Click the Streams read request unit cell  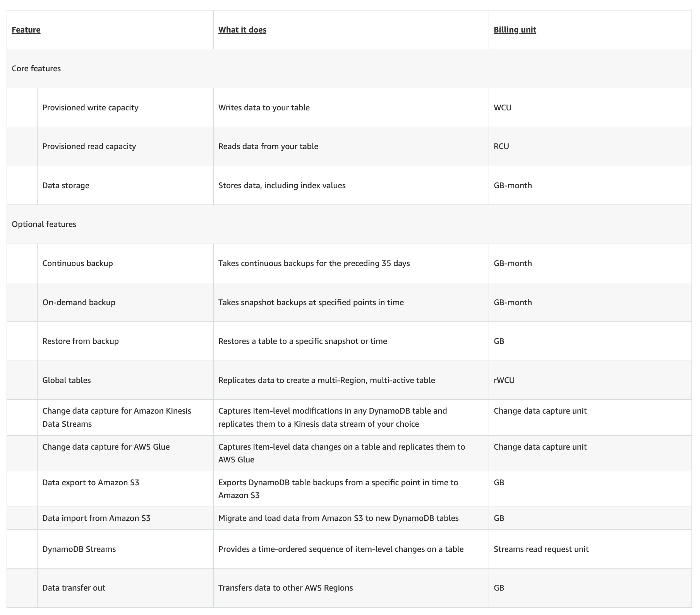point(541,549)
